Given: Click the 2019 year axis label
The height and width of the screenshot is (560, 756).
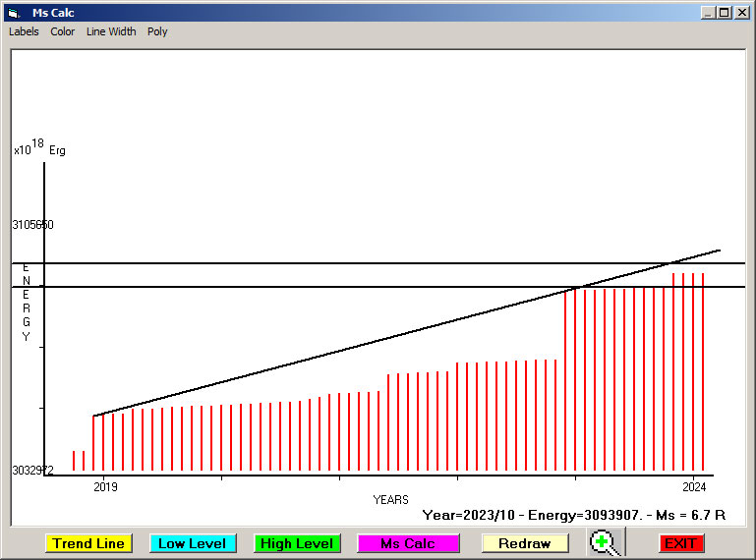Looking at the screenshot, I should tap(104, 487).
